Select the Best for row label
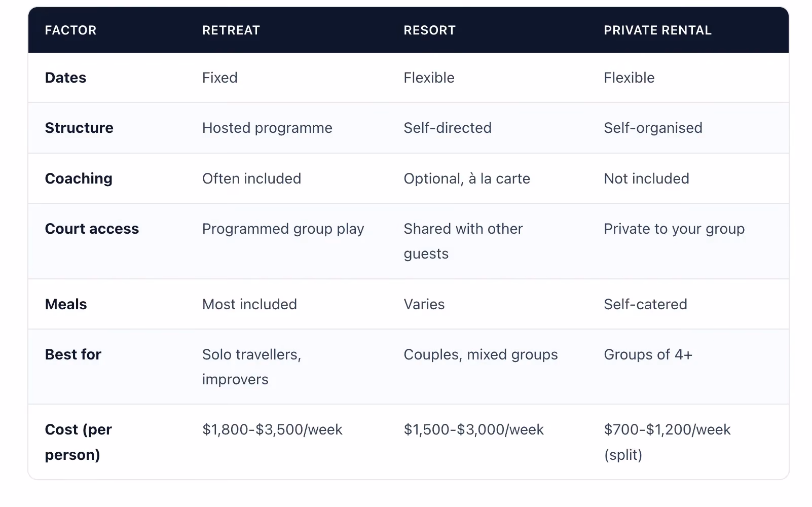Screen dimensions: 812x507 pyautogui.click(x=73, y=354)
